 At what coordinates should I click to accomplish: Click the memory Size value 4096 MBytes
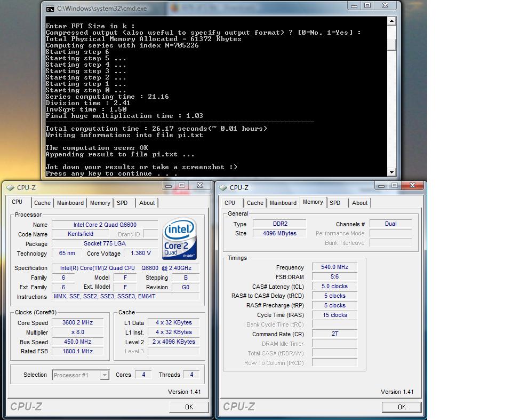click(x=280, y=233)
